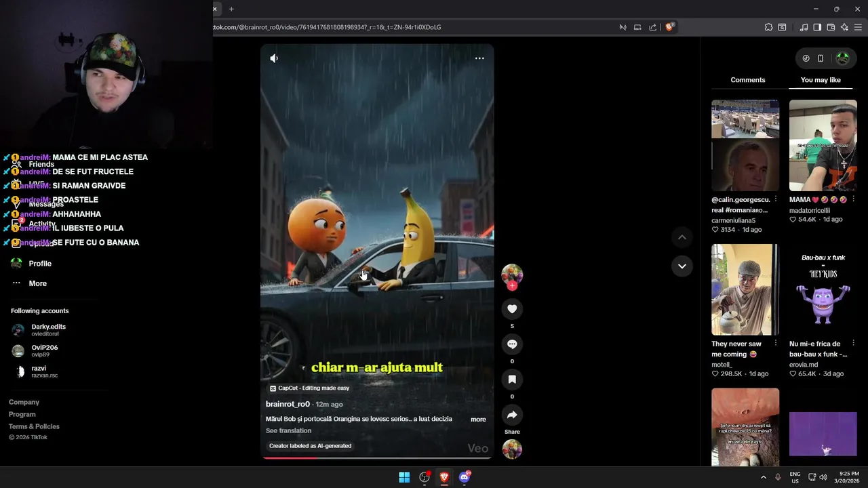Expand the Company footer section
The image size is (868, 488).
pyautogui.click(x=24, y=402)
